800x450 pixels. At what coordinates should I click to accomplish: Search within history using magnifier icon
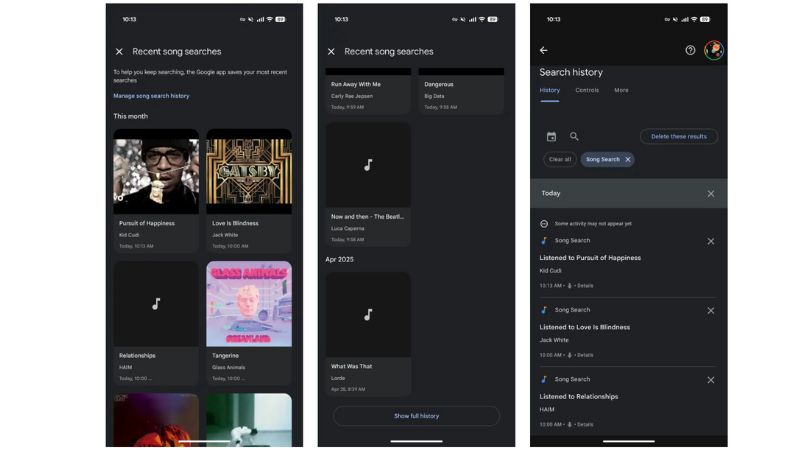(574, 136)
